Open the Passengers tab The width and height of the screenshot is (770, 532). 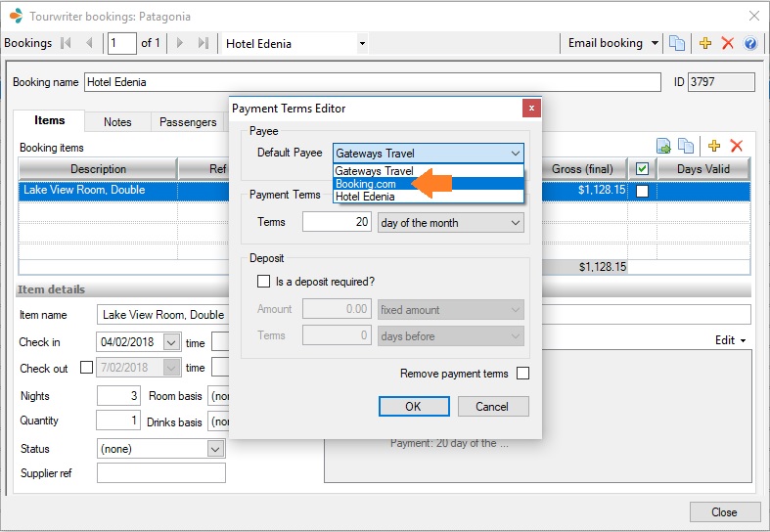pos(188,122)
